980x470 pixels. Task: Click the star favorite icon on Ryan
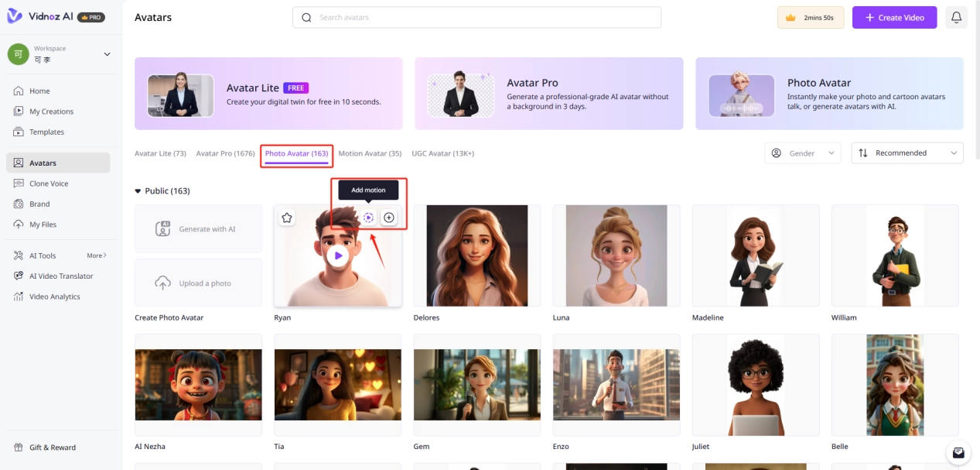(x=287, y=218)
